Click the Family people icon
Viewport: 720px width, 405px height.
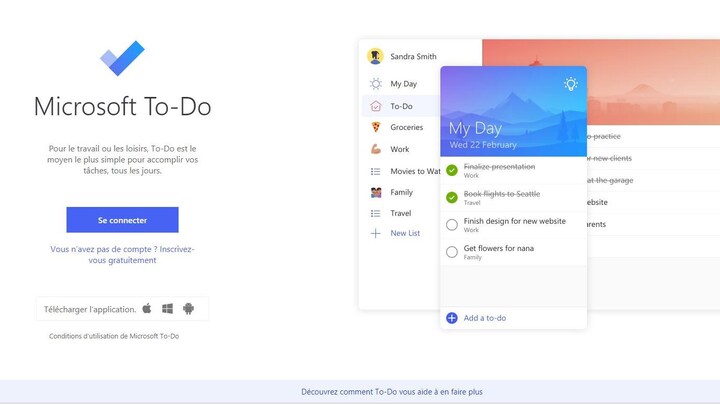pos(376,192)
